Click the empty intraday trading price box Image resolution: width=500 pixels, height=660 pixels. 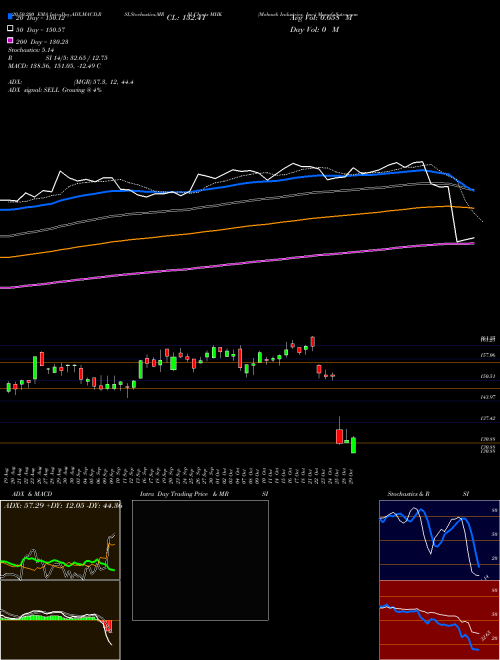200,560
